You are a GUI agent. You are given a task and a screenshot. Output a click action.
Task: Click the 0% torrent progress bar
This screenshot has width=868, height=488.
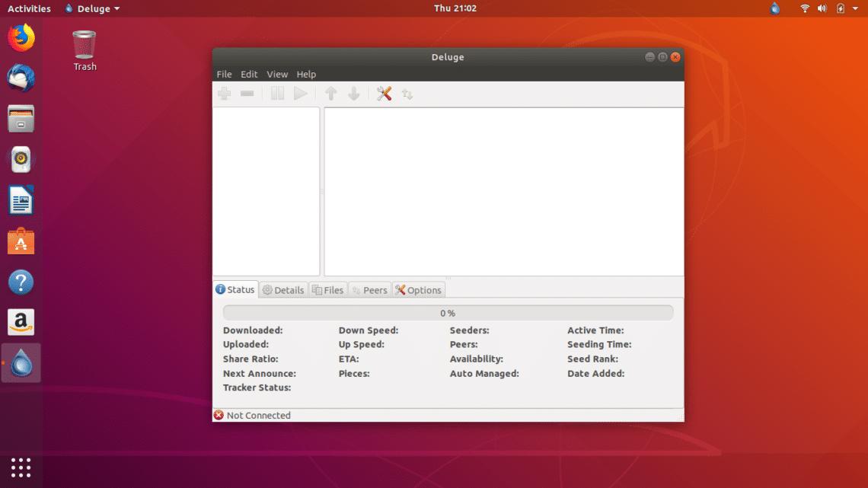pyautogui.click(x=448, y=312)
